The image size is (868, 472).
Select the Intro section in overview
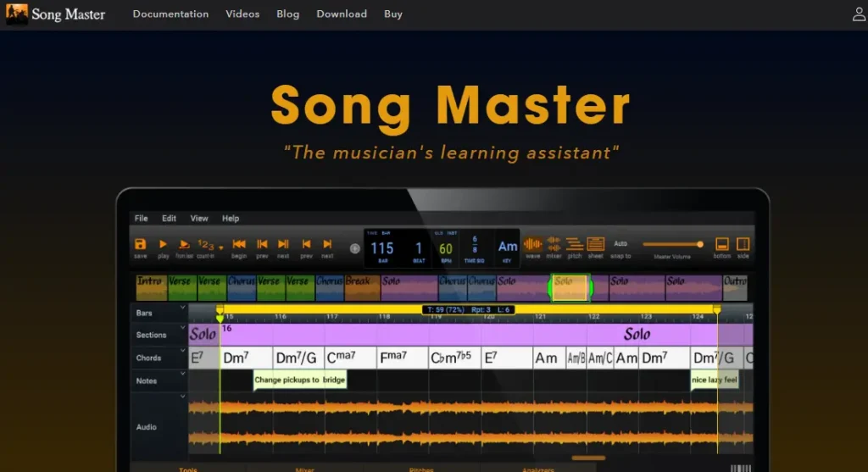(151, 288)
